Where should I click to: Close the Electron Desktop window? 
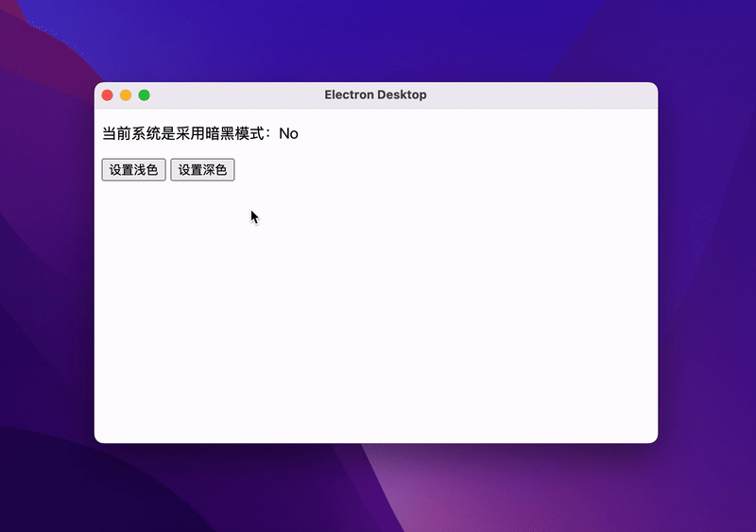click(108, 95)
